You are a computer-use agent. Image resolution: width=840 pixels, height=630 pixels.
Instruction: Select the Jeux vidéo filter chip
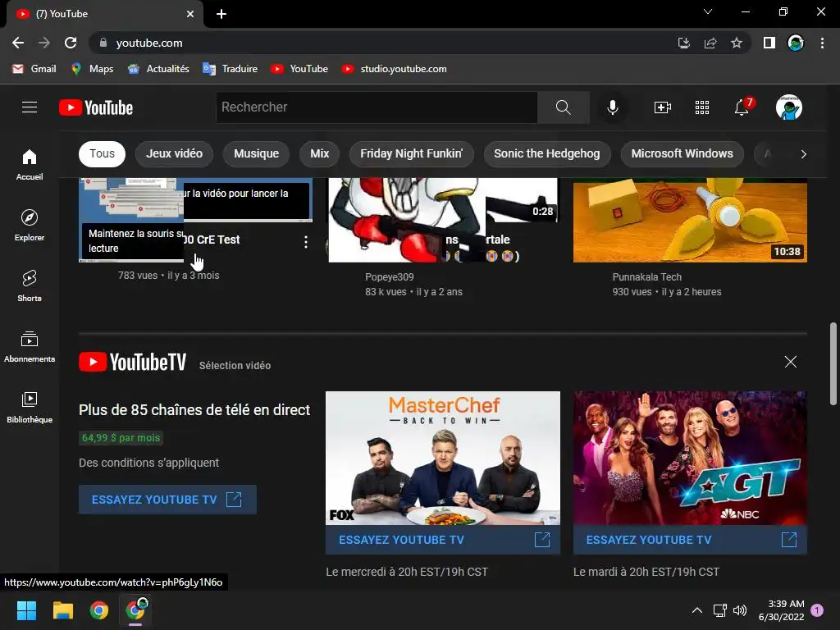(174, 153)
